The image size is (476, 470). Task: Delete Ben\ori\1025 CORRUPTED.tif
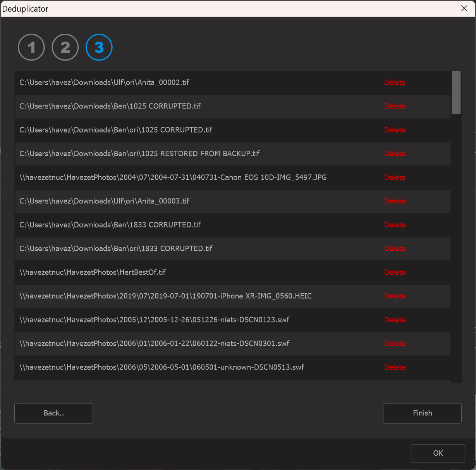[395, 130]
